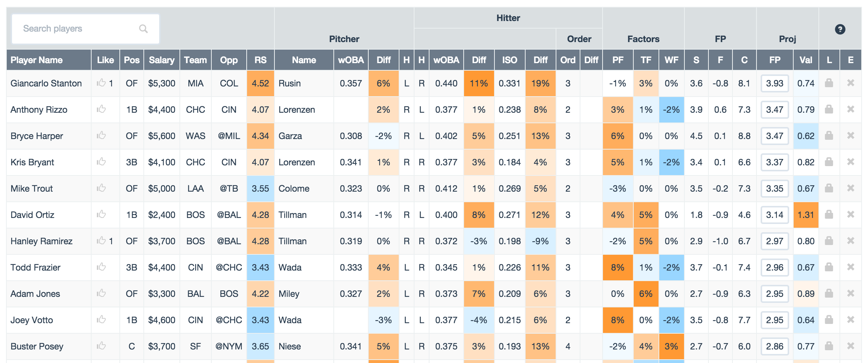Click the search magnifier icon
The image size is (868, 363).
tap(143, 29)
